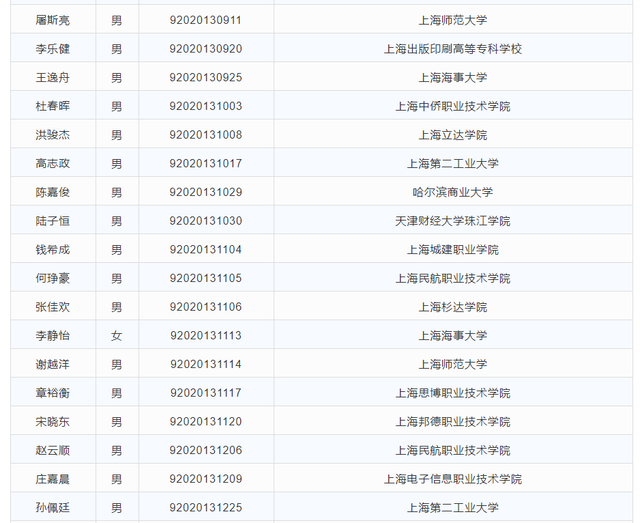Select the name 李乐健
This screenshot has height=523, width=640.
(53, 49)
